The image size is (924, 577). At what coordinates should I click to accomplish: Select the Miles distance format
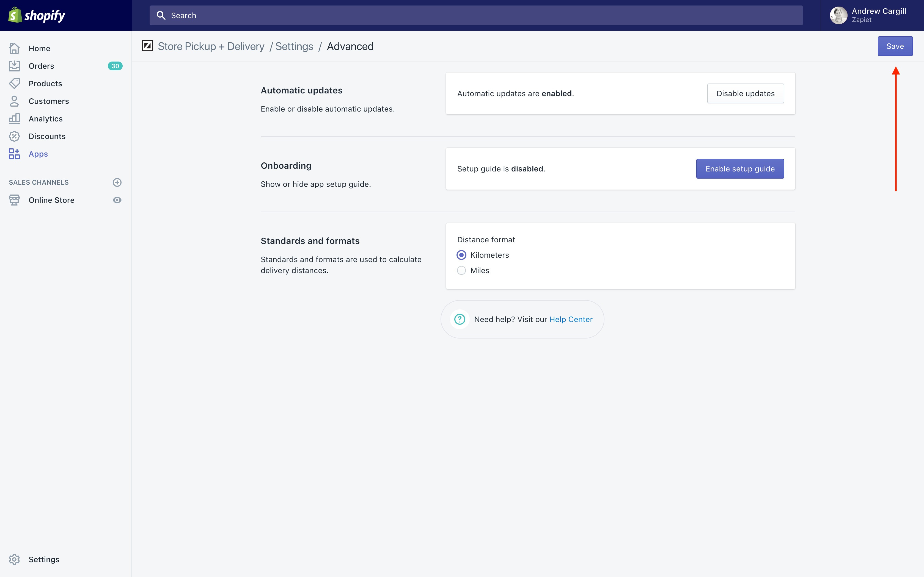click(461, 271)
